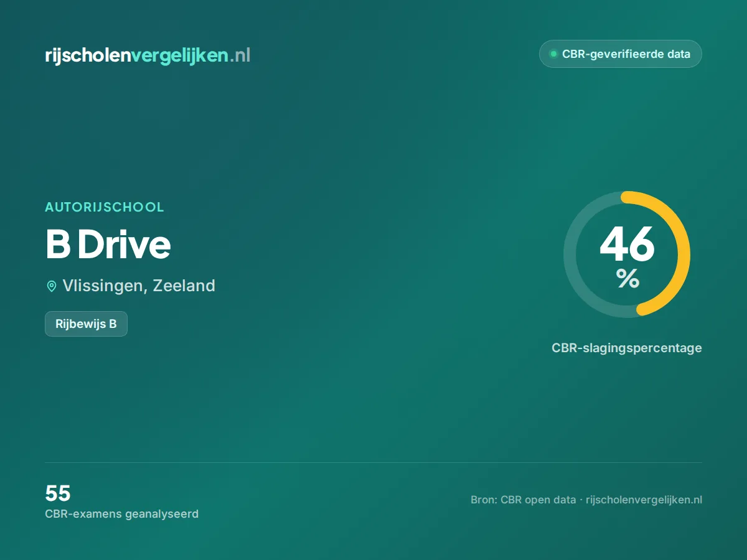This screenshot has height=560, width=747.
Task: Click the Bron: CBR open data source text
Action: pyautogui.click(x=586, y=500)
